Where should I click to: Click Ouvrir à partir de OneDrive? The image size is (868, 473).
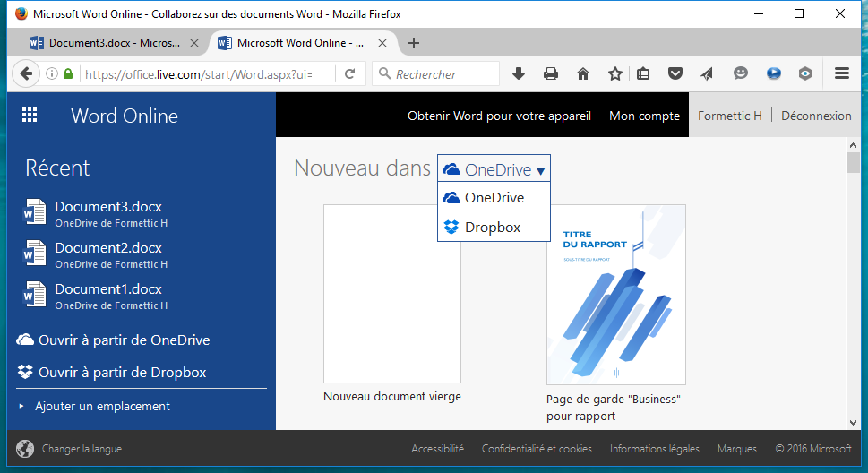(114, 340)
